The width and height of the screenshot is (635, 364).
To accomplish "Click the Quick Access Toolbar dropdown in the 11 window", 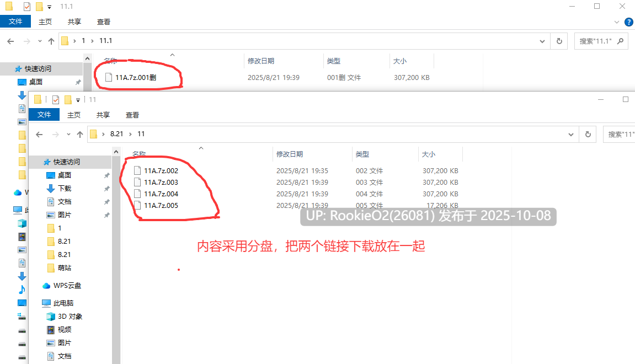I will pyautogui.click(x=78, y=100).
